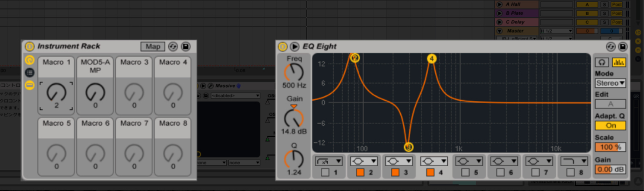Solo the A Hall return track

604,4
